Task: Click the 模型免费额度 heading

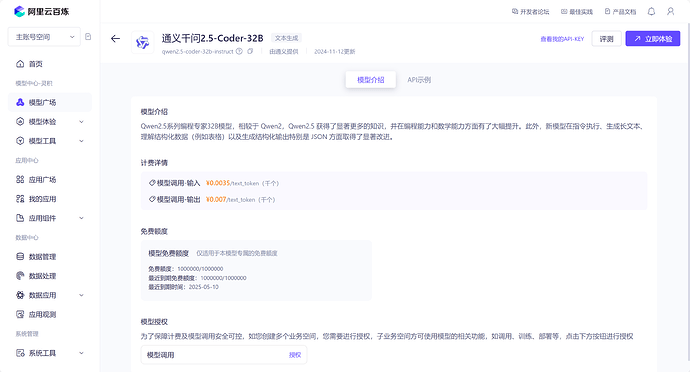Action: click(168, 253)
